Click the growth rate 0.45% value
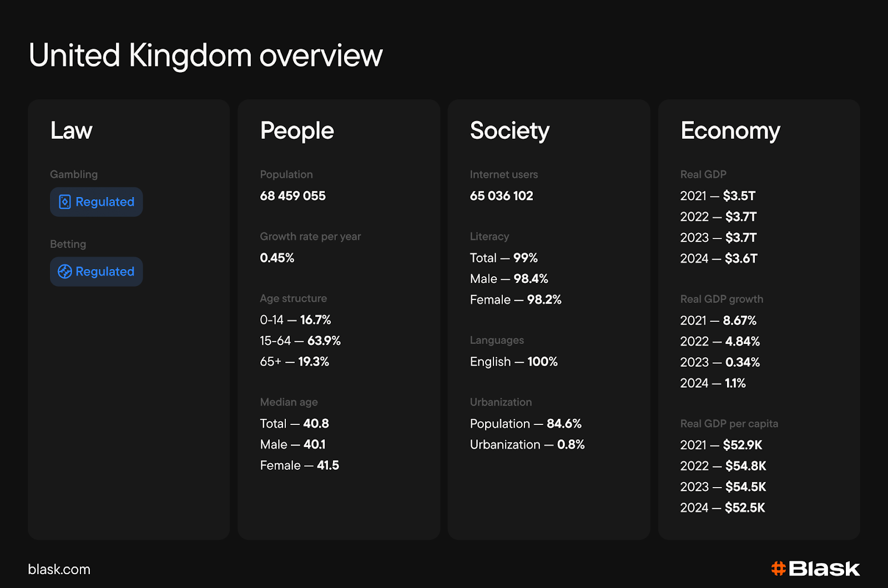This screenshot has width=888, height=588. point(277,258)
